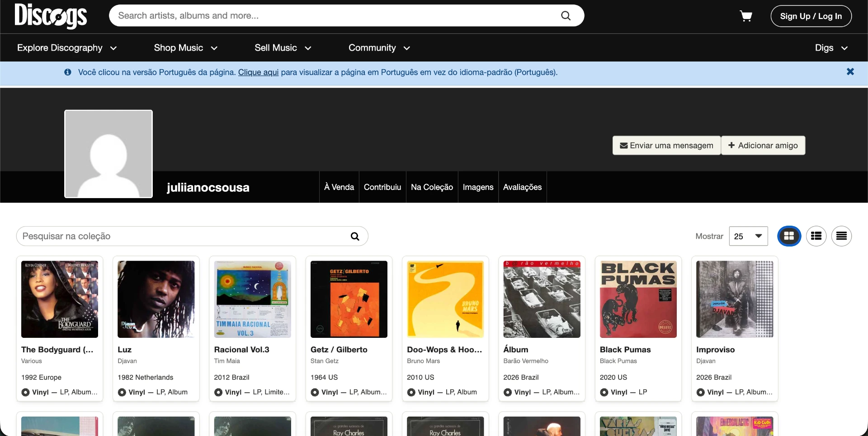868x436 pixels.
Task: Click the vinyl icon on Álbum card
Action: 508,393
